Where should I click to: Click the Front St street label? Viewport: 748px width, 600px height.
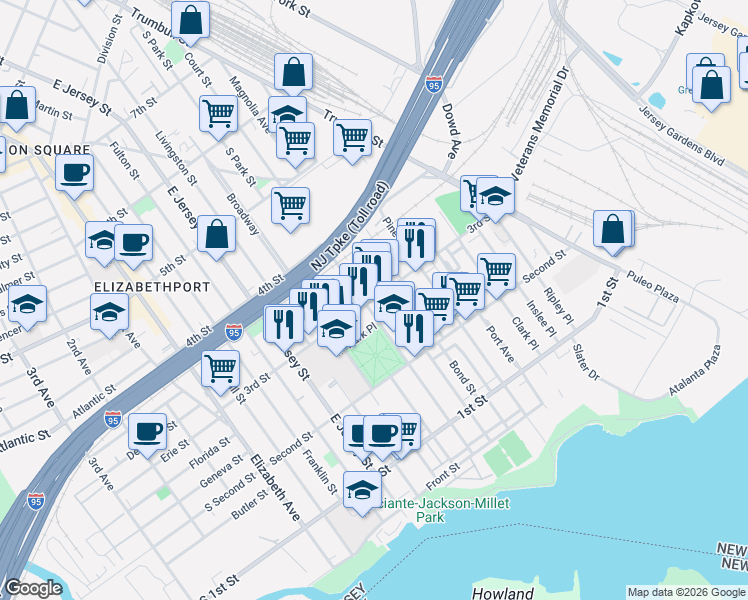click(x=443, y=476)
